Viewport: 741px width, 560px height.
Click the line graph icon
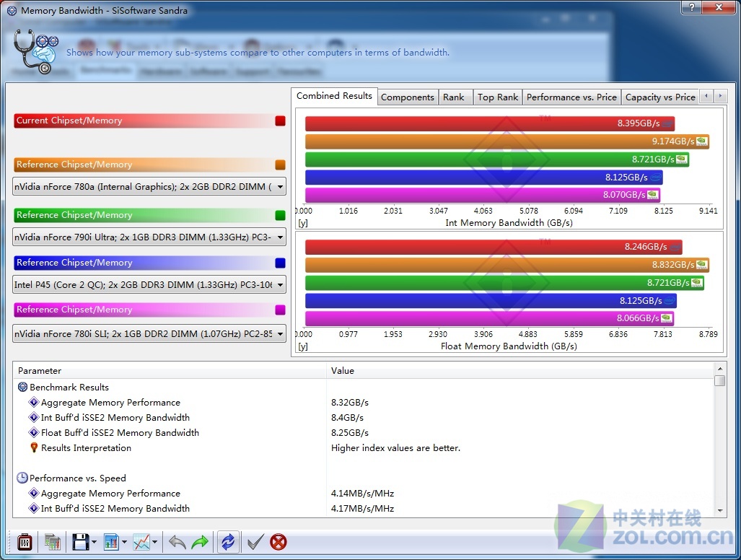(x=141, y=542)
